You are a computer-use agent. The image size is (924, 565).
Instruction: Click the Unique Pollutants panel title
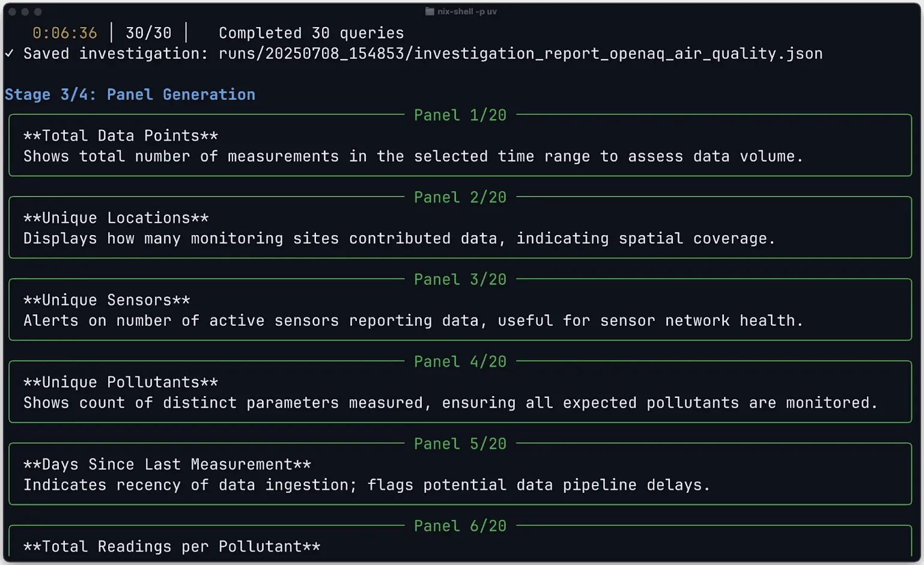coord(121,382)
